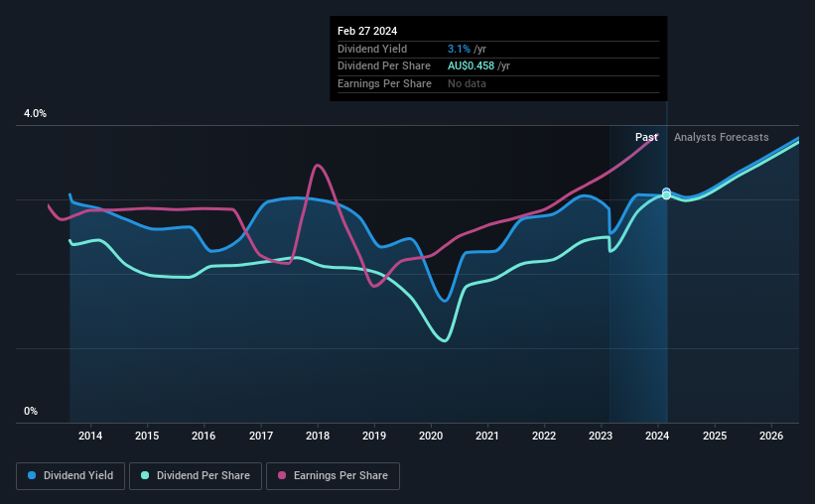Screen dimensions: 815x504
Task: Toggle the Dividend Per Share legend button
Action: (x=196, y=476)
